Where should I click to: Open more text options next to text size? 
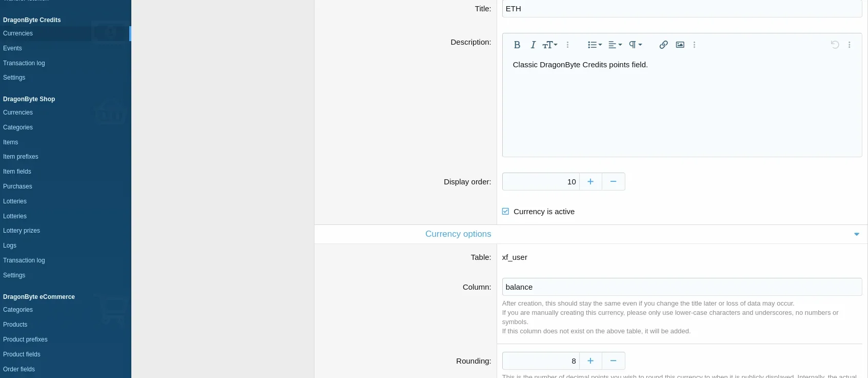pos(567,45)
